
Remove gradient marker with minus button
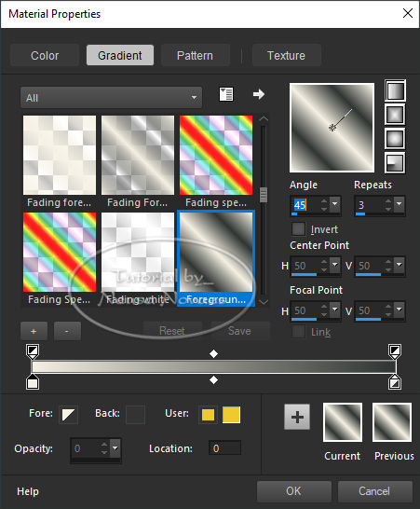67,331
